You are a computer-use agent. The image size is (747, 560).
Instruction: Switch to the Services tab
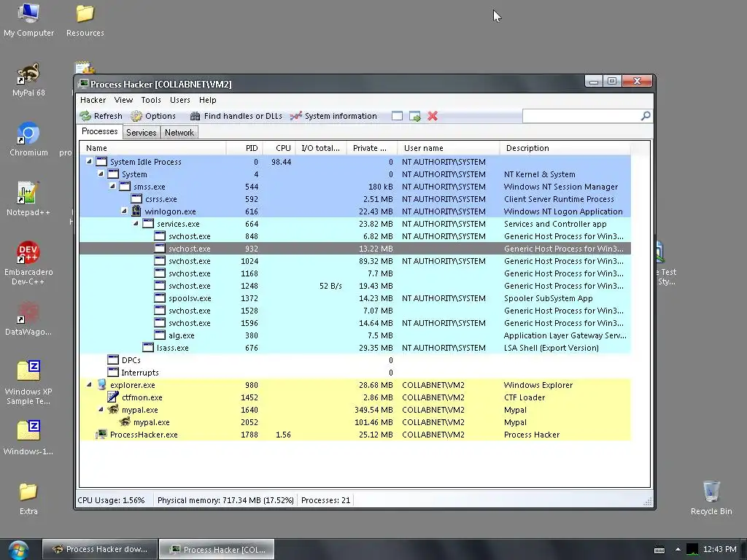click(x=141, y=133)
